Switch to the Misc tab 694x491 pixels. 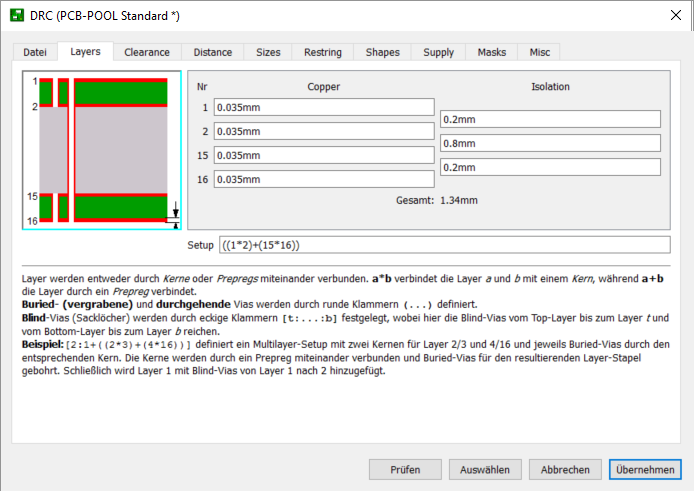coord(540,52)
